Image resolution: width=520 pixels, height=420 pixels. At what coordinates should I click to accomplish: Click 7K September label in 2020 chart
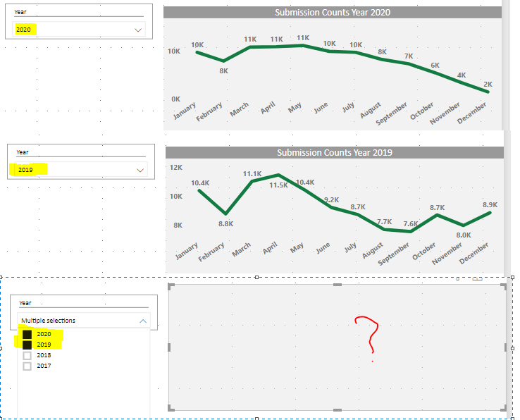(x=409, y=56)
